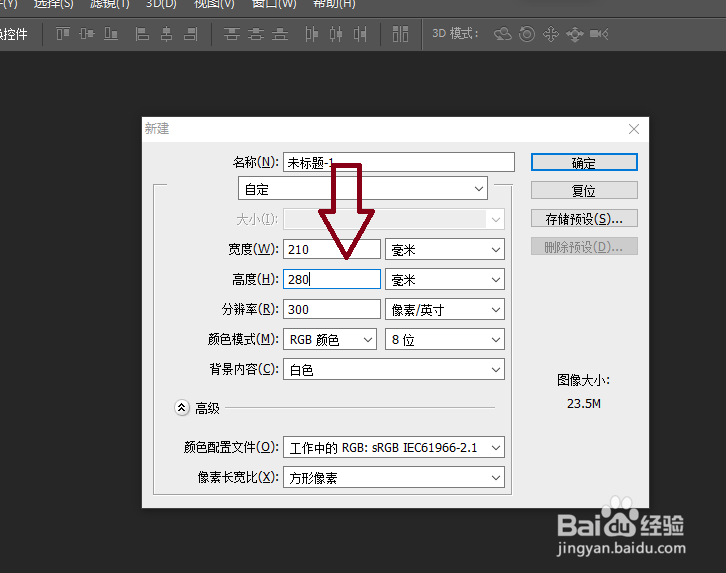The width and height of the screenshot is (726, 573).
Task: Click the distribute top edges icon
Action: pyautogui.click(x=232, y=34)
